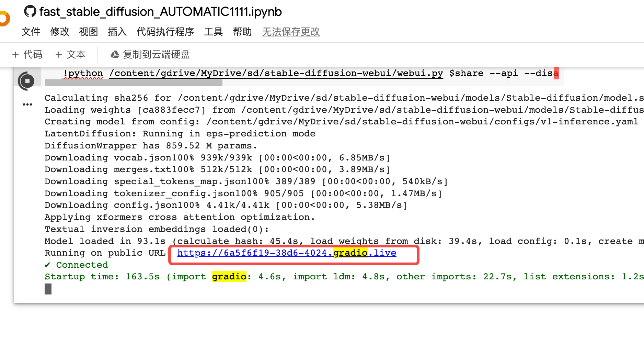644x345 pixels.
Task: Open the 代码执行程序 menu
Action: [165, 32]
